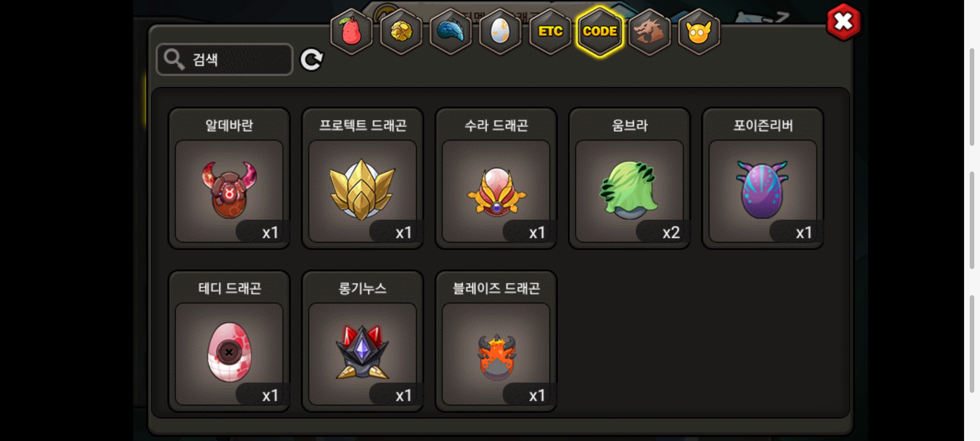Select the fiery 블레이즈 드래곤 egg
Screen dimensions: 980x441
[496, 341]
